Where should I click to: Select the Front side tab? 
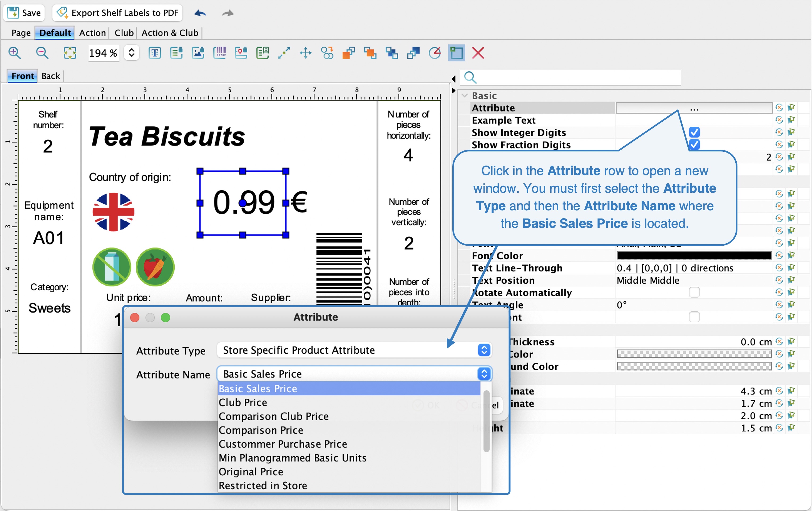(23, 76)
